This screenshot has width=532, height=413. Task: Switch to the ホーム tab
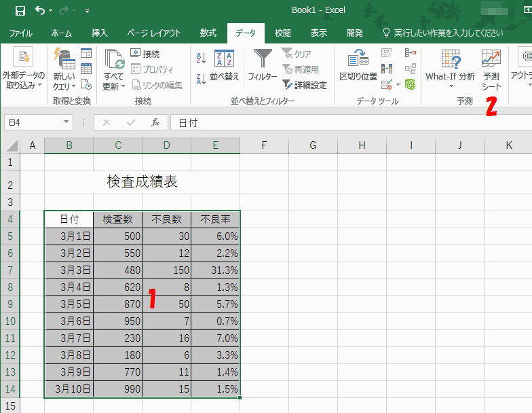61,33
